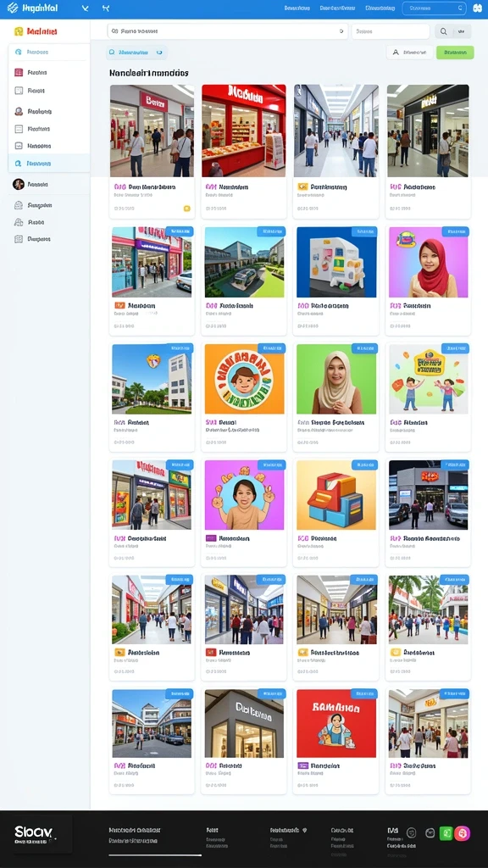This screenshot has width=488, height=868.
Task: Click the blue badge on the cream hijab woman card
Action: point(364,348)
